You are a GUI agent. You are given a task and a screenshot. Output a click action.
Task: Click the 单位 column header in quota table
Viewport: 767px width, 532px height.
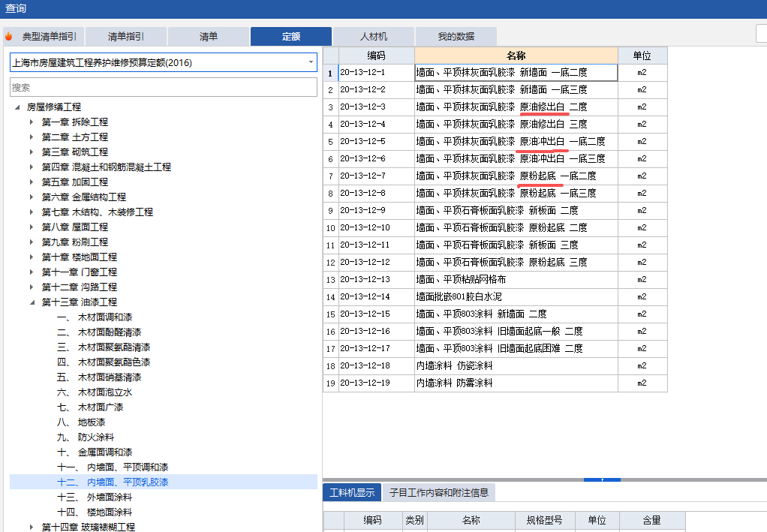642,56
